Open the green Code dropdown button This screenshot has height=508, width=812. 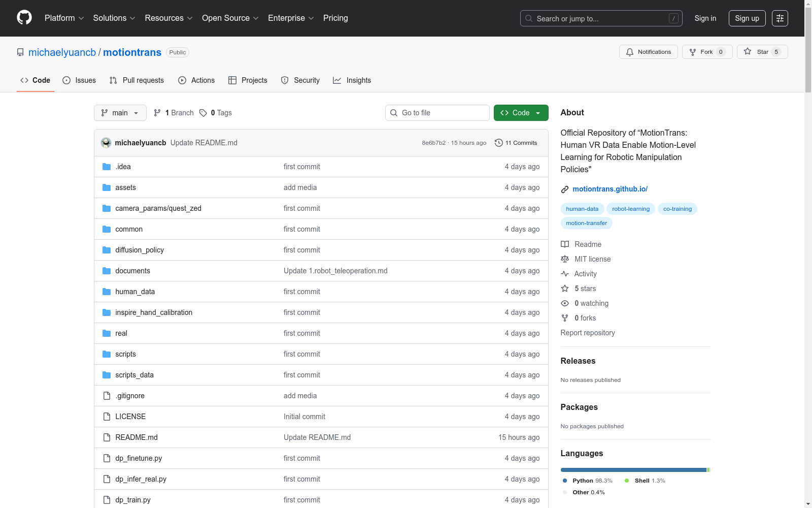click(x=521, y=113)
